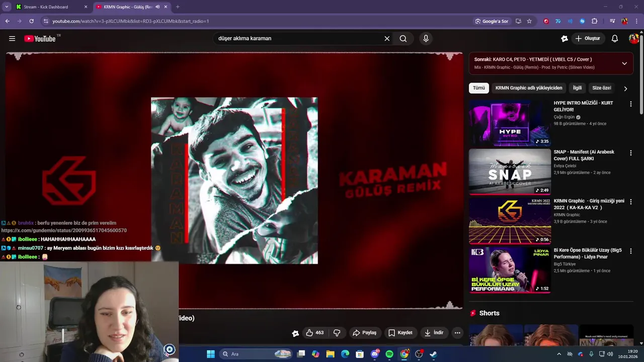Open Bi Kere Öpse Big5 thumbnail

click(x=510, y=269)
